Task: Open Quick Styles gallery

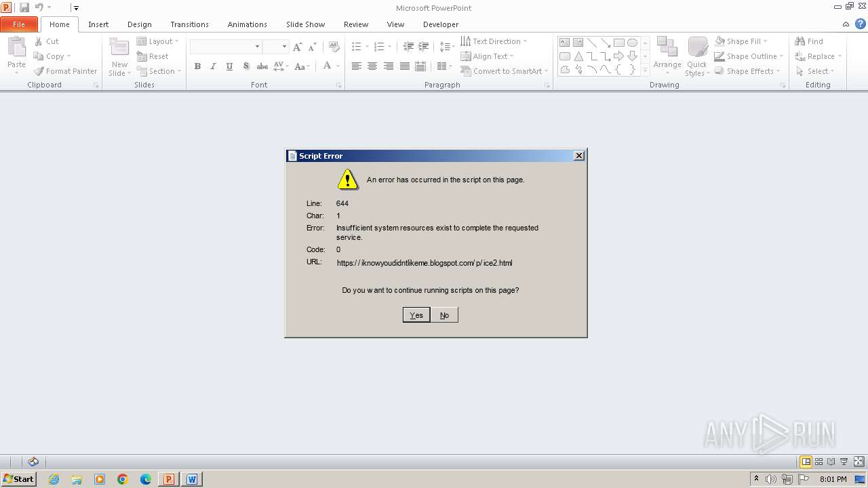Action: [697, 57]
